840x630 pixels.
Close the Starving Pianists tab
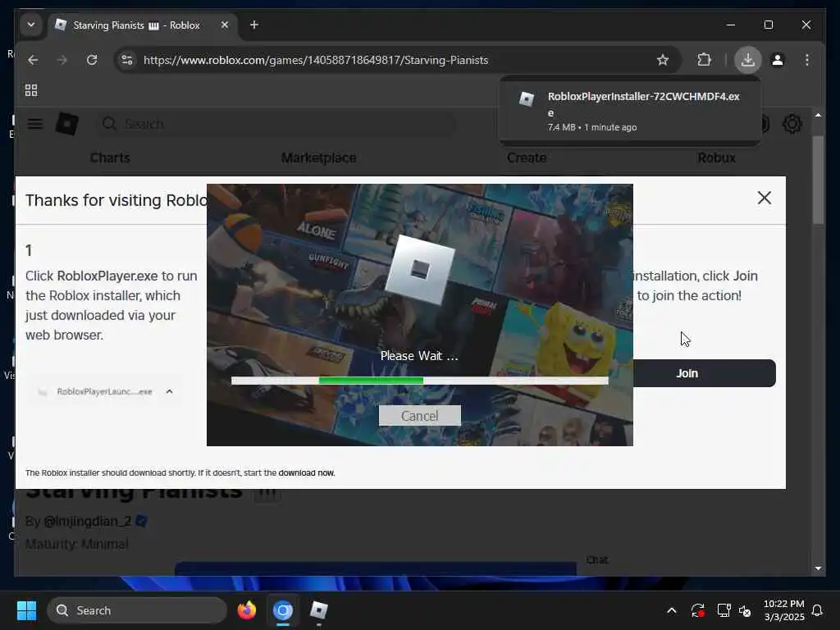[x=225, y=25]
